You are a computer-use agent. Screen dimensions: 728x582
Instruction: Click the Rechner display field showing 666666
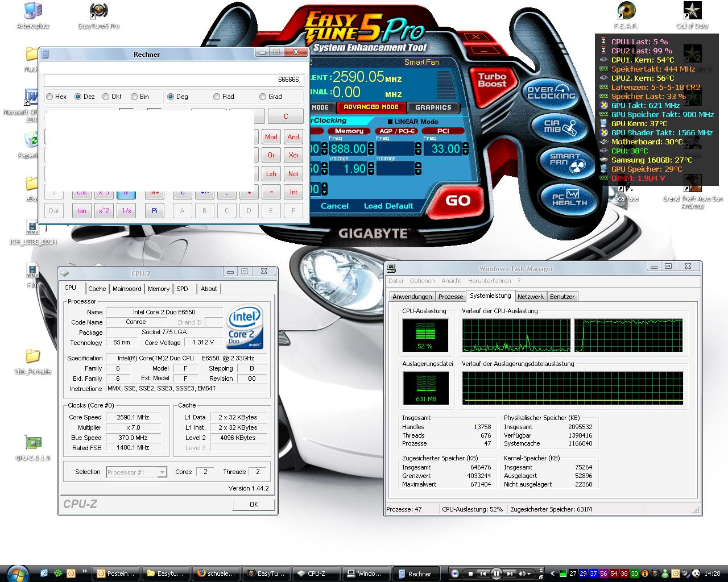tap(173, 80)
